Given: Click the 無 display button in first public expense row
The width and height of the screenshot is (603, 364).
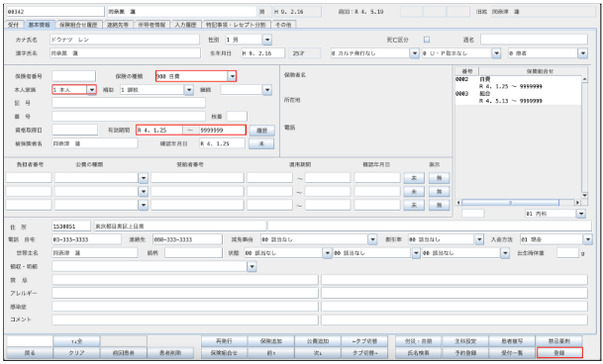Looking at the screenshot, I should [439, 178].
